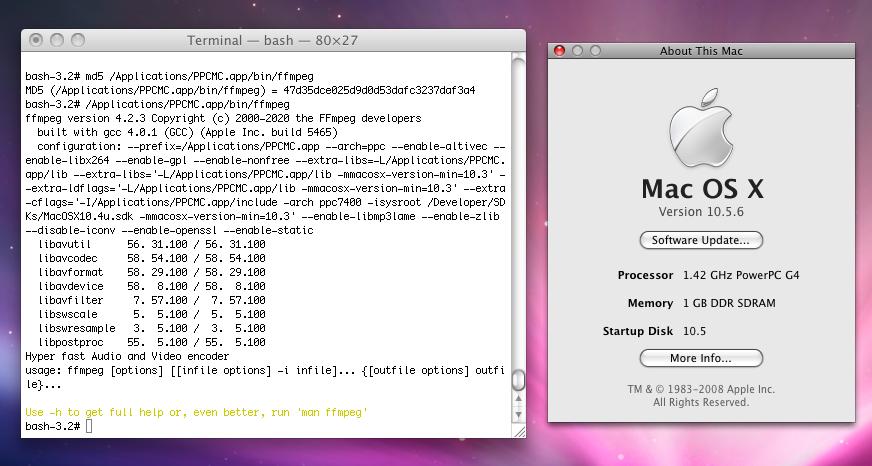The image size is (872, 466).
Task: Click the 'built with gcc 4.0.1' line
Action: pos(187,132)
